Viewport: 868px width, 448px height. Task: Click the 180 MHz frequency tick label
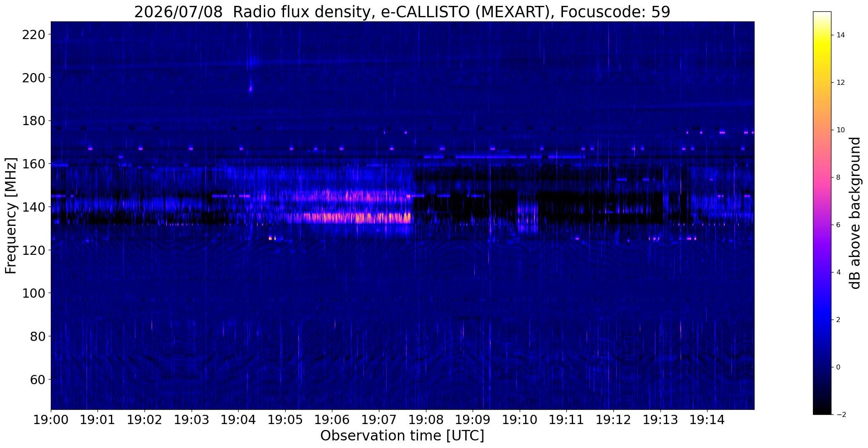tap(34, 121)
